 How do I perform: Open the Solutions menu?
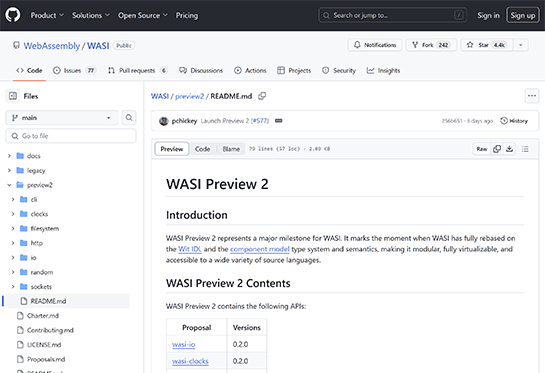[91, 15]
